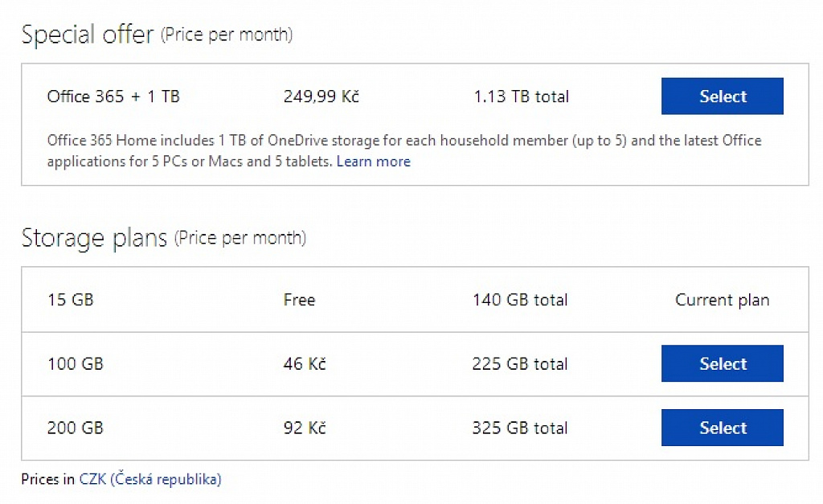The width and height of the screenshot is (823, 504).
Task: Click the 140 GB total text
Action: pos(520,300)
